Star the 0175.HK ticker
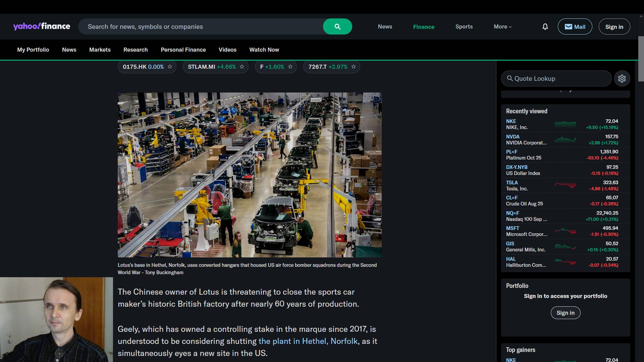The height and width of the screenshot is (362, 644). (x=170, y=67)
